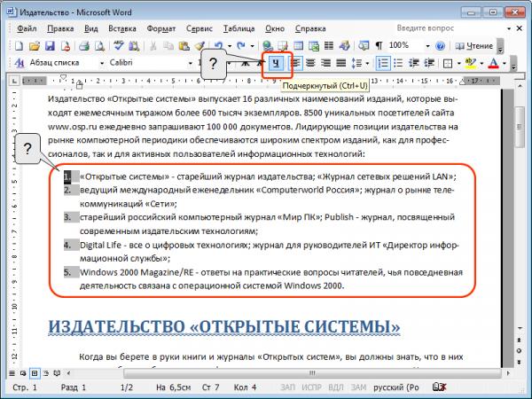532x399 pixels.
Task: Insert a table from toolbar
Action: (298, 46)
